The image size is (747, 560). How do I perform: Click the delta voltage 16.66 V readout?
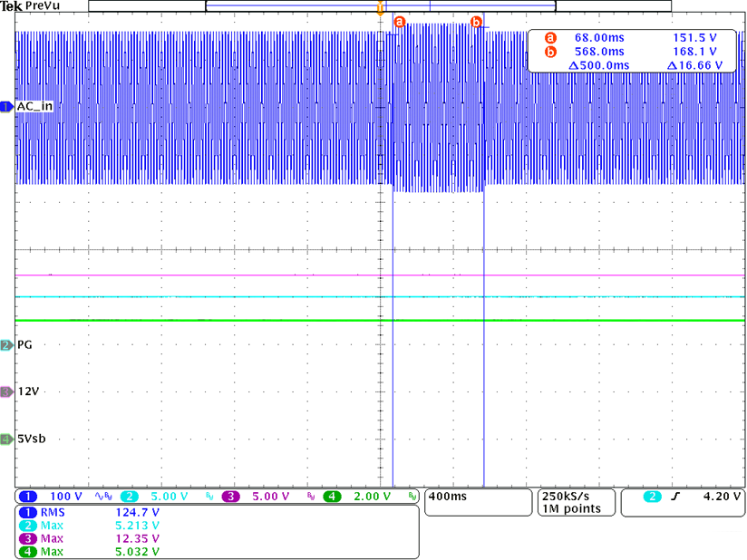[694, 65]
